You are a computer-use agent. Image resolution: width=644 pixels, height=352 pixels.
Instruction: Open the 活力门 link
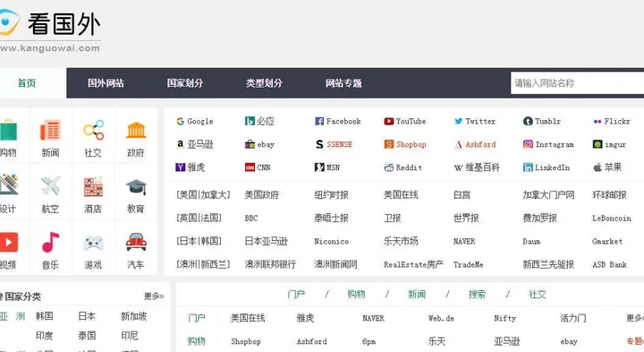coord(573,318)
